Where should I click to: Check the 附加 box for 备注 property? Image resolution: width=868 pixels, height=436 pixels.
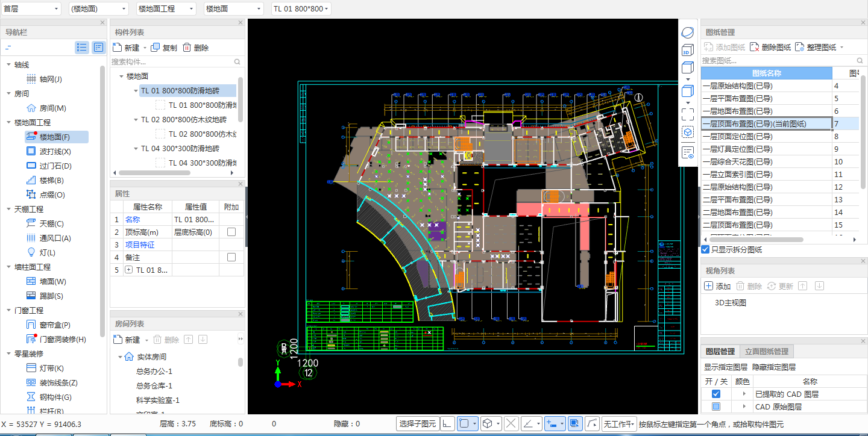[231, 257]
